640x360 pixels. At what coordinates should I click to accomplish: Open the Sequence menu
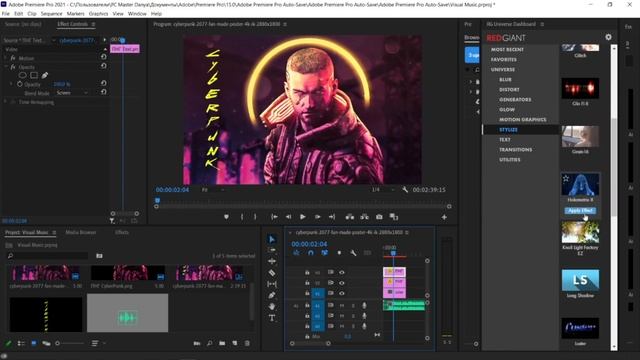coord(51,13)
